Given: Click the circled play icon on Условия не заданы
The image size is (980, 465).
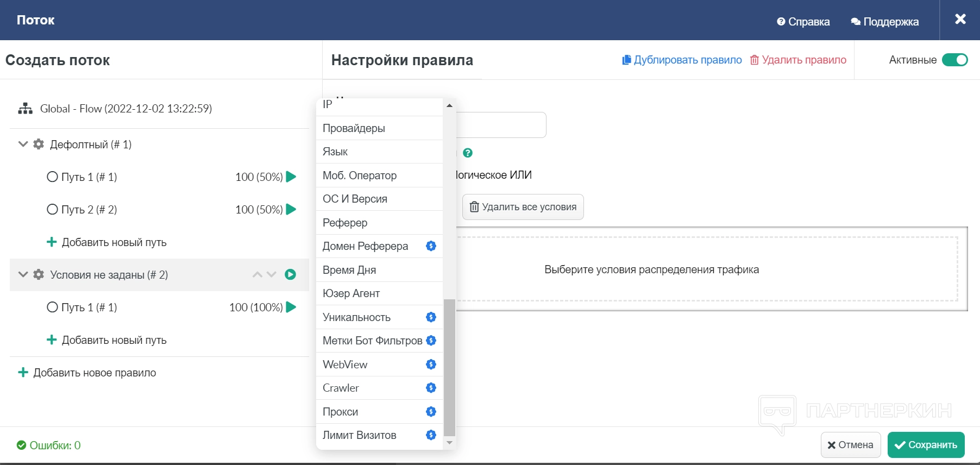Looking at the screenshot, I should tap(291, 275).
